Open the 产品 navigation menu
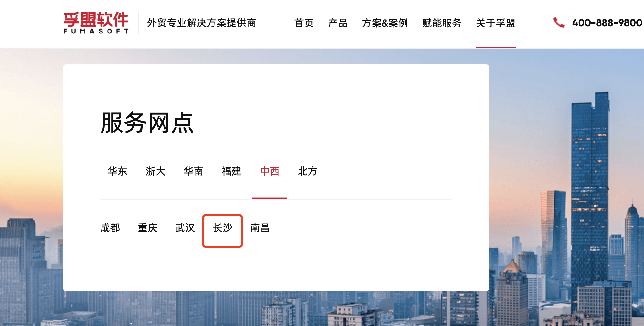644x326 pixels. click(x=337, y=23)
